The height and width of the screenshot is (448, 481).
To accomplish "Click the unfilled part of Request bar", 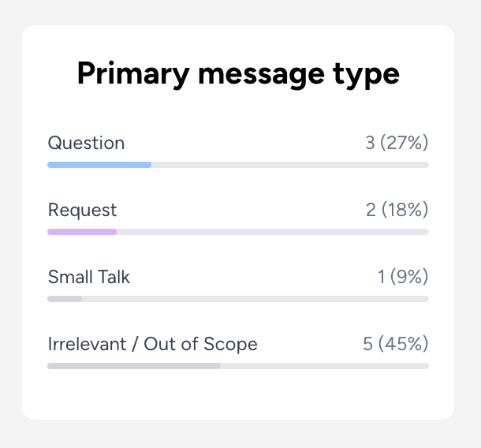I will 273,232.
